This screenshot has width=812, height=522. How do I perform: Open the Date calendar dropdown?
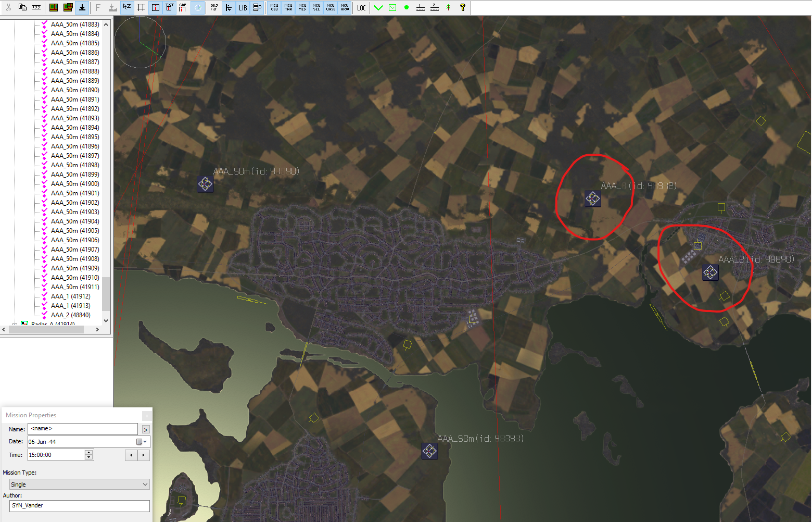pyautogui.click(x=142, y=442)
